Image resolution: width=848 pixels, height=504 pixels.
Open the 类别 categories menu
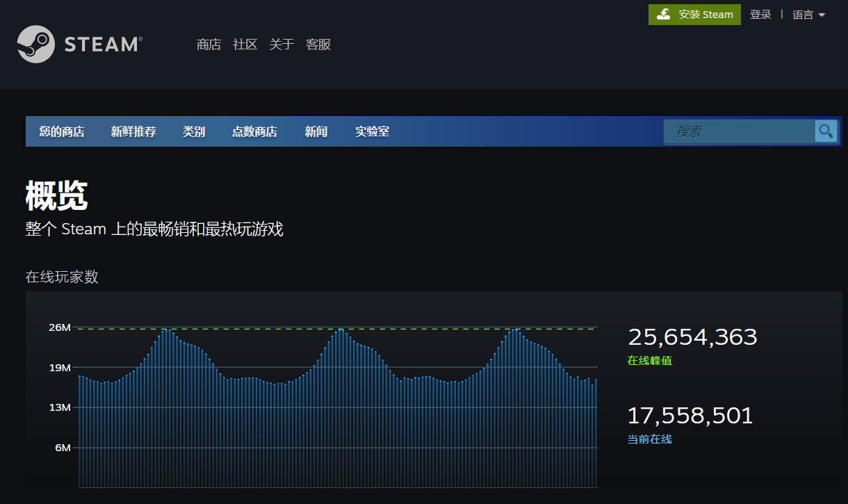point(193,131)
